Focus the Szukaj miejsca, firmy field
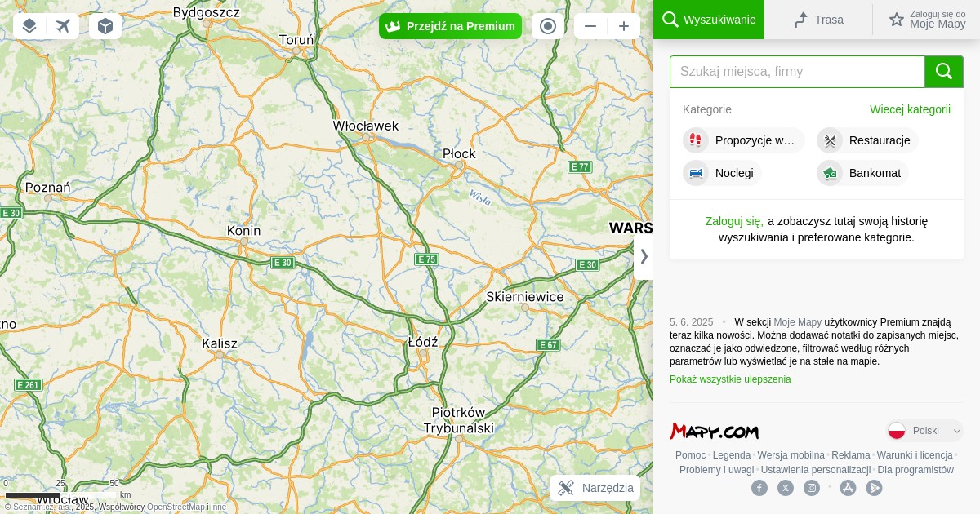 tap(797, 72)
